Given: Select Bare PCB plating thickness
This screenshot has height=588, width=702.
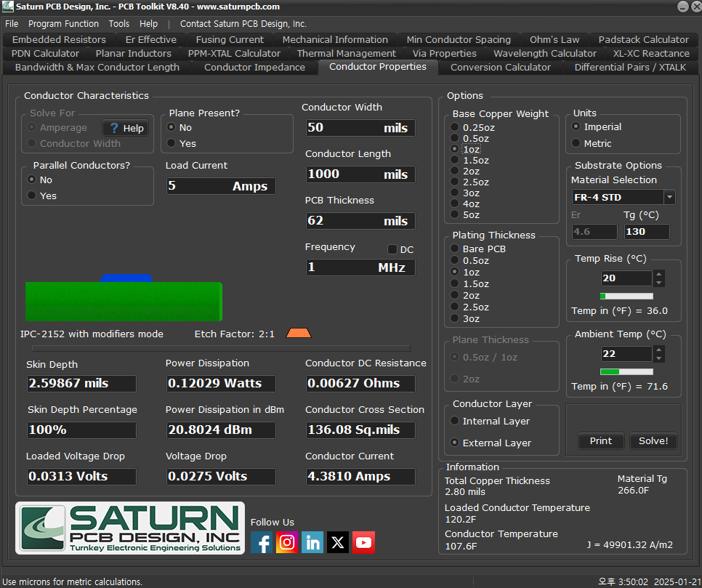Looking at the screenshot, I should [x=478, y=249].
